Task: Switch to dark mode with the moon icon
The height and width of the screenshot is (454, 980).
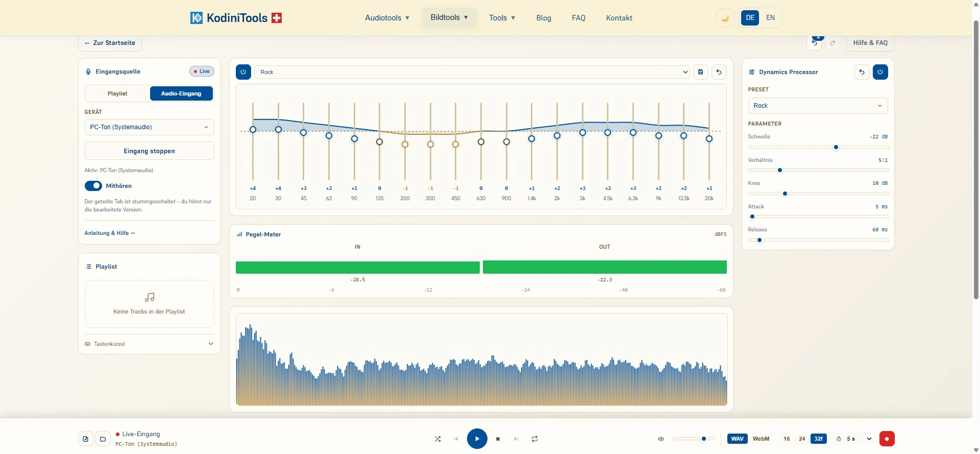Action: pyautogui.click(x=725, y=18)
